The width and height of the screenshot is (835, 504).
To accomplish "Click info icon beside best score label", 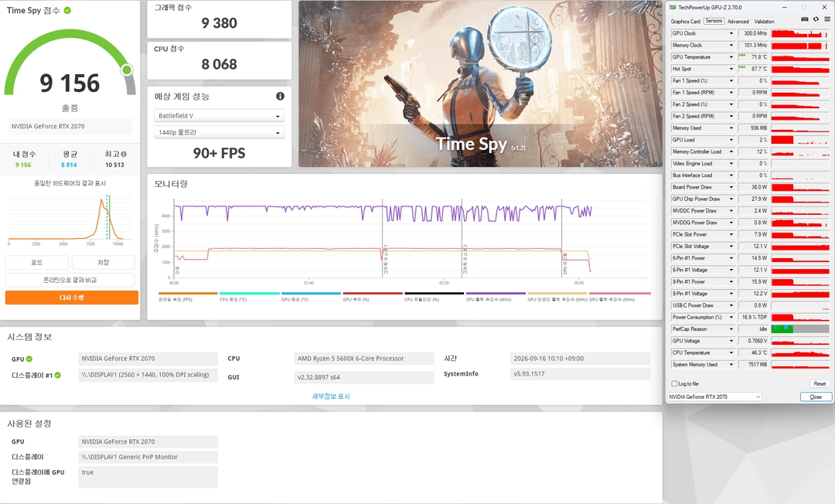I will (124, 154).
